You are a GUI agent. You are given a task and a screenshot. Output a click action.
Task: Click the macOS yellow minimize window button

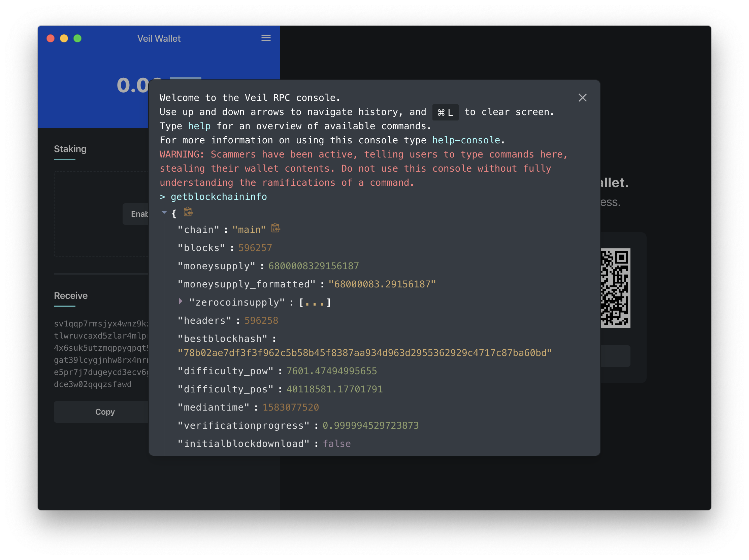(x=64, y=38)
